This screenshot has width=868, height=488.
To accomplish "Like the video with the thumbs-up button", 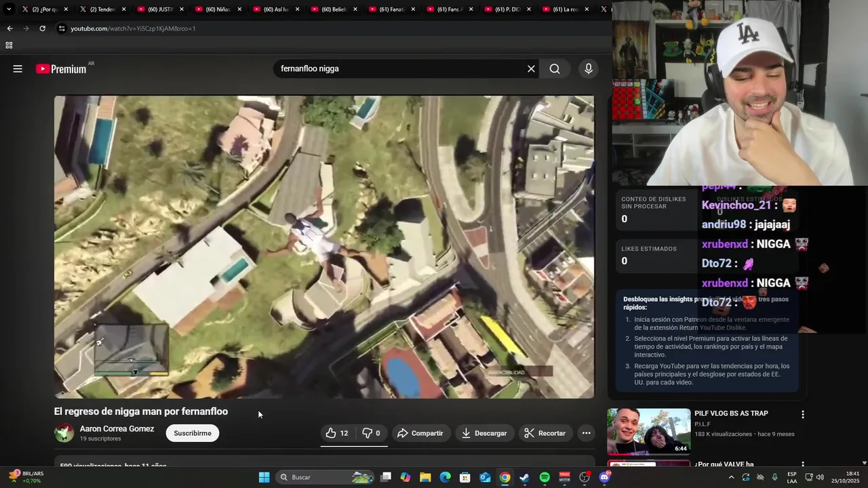I will 337,433.
